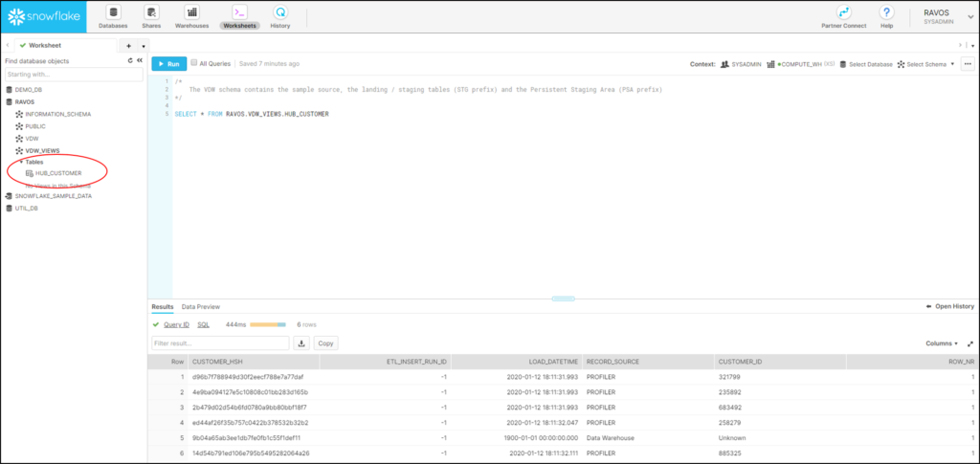The width and height of the screenshot is (980, 464).
Task: Toggle the All Queries checkbox
Action: click(193, 63)
